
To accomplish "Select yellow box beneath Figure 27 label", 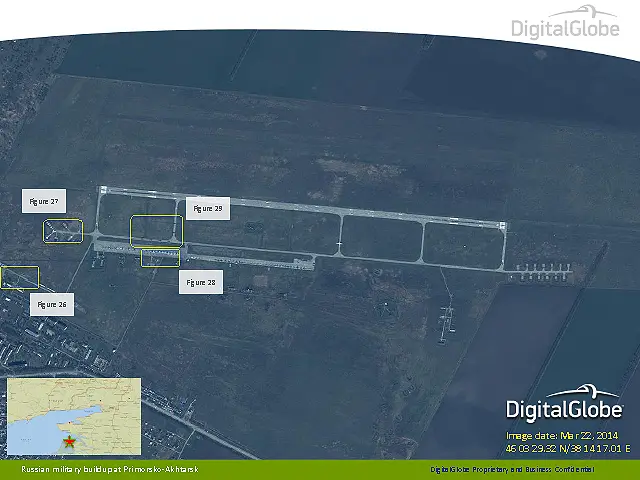I will [x=62, y=231].
